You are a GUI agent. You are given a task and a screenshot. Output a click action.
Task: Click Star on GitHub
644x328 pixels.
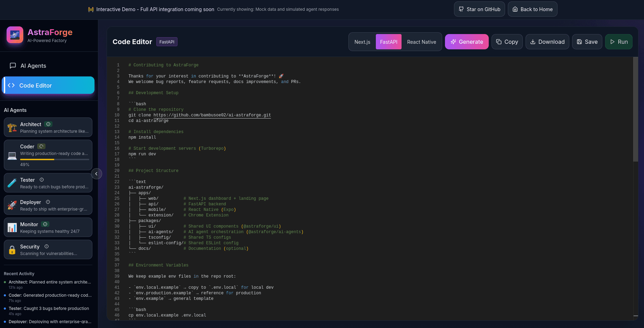tap(479, 9)
